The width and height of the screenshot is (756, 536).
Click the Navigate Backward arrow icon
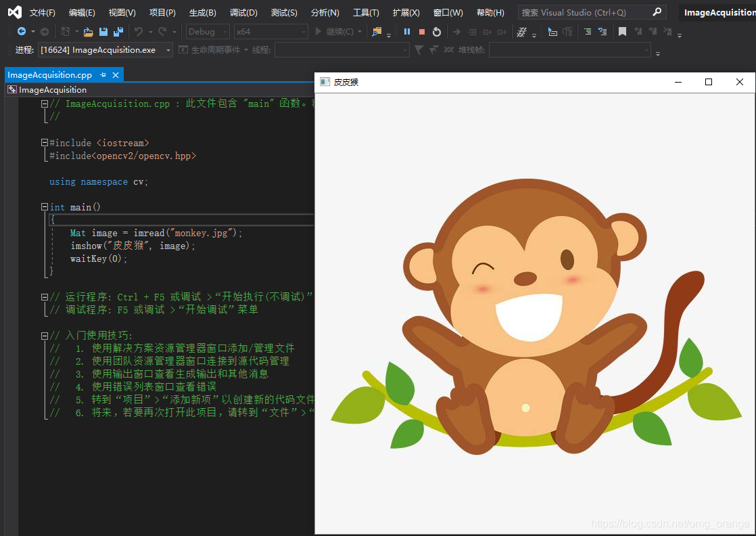pos(21,31)
